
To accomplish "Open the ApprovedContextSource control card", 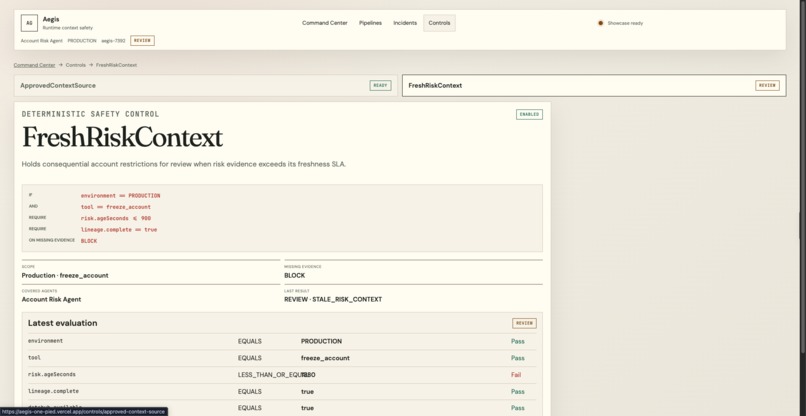I will point(206,85).
